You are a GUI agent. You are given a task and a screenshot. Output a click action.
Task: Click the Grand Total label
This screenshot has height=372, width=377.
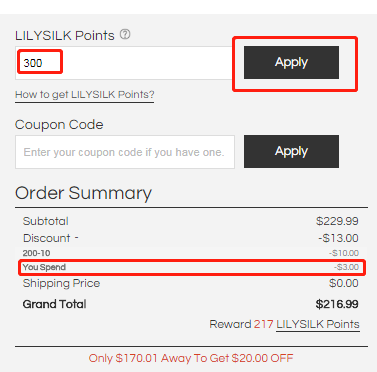pyautogui.click(x=54, y=304)
